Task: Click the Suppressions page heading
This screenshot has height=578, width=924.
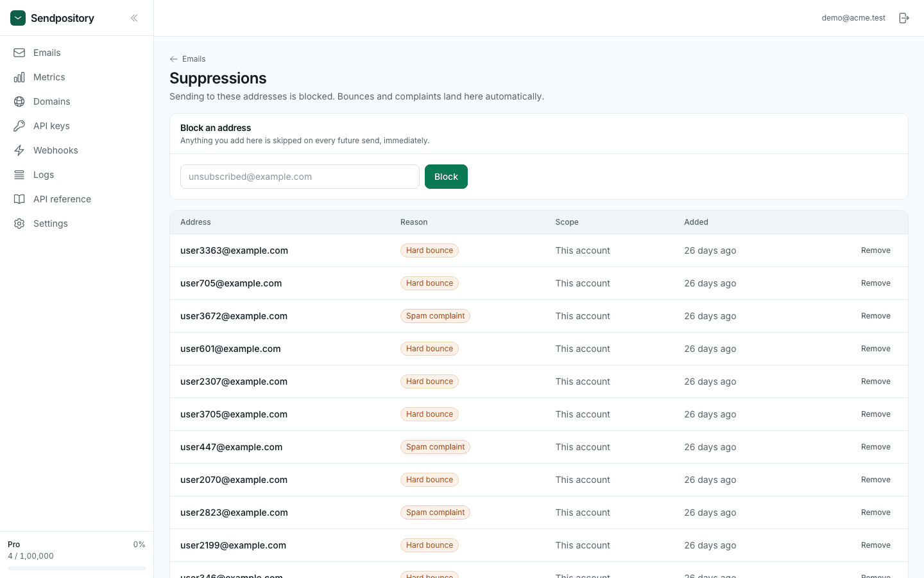Action: click(218, 78)
